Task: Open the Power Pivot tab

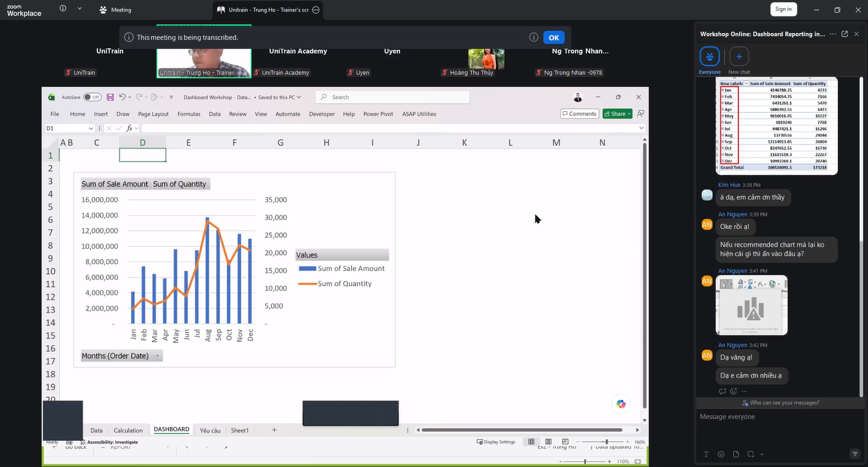Action: pos(378,114)
